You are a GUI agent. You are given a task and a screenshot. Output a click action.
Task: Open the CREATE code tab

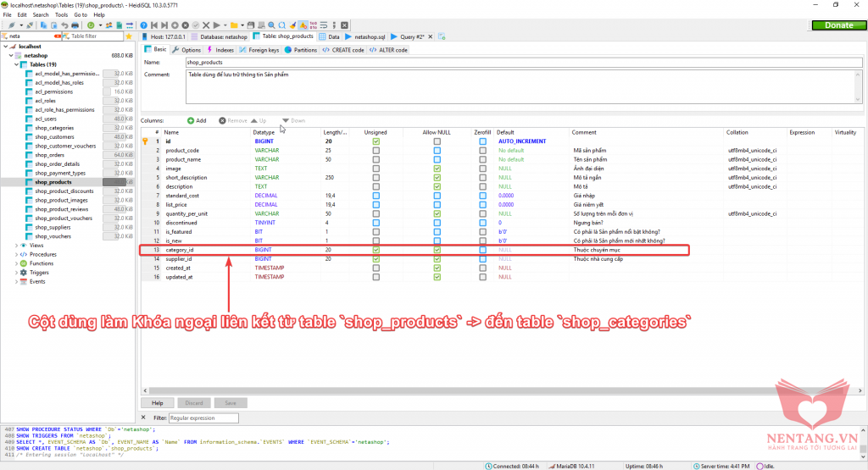(343, 50)
